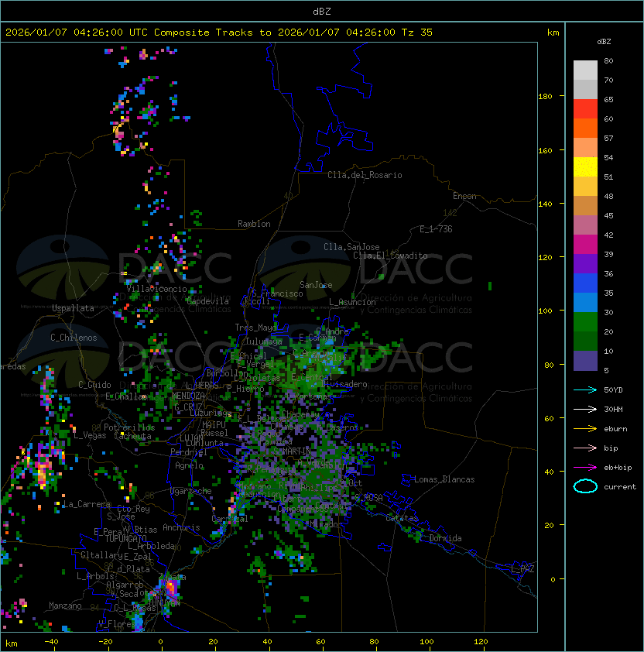Select the pink bip arrow in legend
This screenshot has height=652, width=644.
585,448
